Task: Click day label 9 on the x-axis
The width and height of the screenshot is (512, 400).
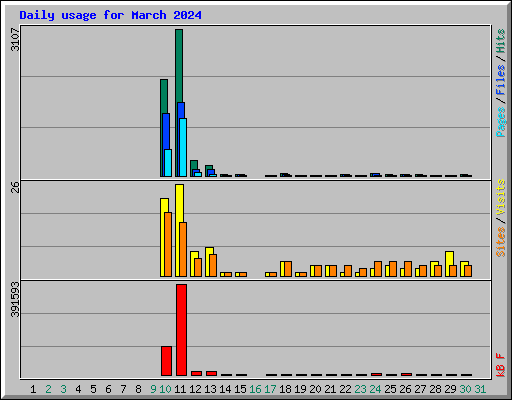Action: pos(153,389)
